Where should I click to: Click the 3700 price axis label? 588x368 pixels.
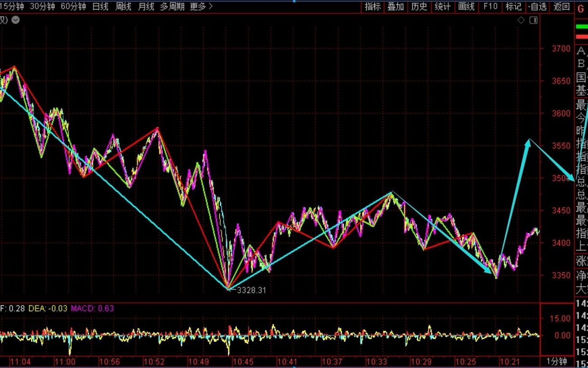tap(561, 49)
